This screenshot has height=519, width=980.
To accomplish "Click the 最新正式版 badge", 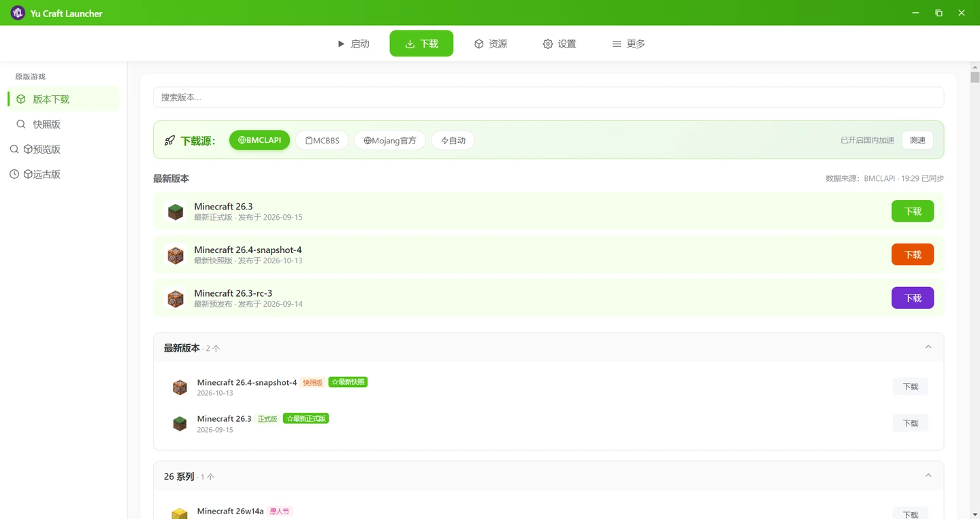I will coord(306,418).
